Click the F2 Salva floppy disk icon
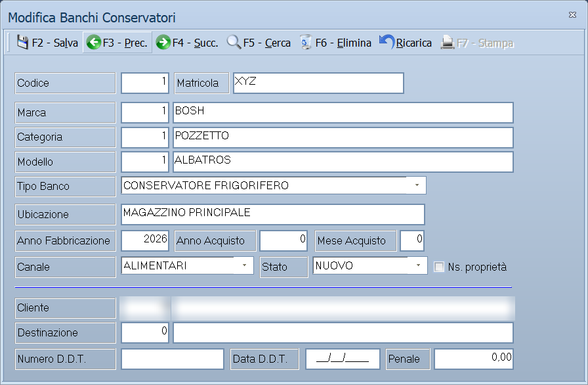The height and width of the screenshot is (385, 588). [22, 43]
